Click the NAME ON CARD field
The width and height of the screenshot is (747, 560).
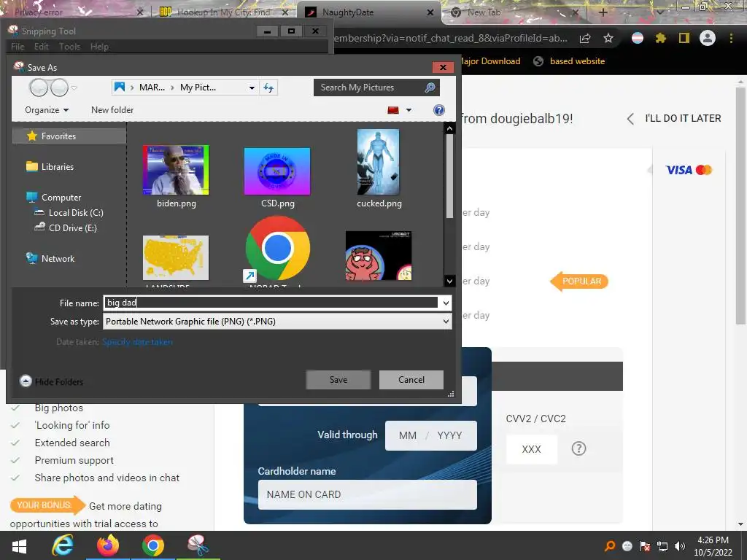coord(368,494)
